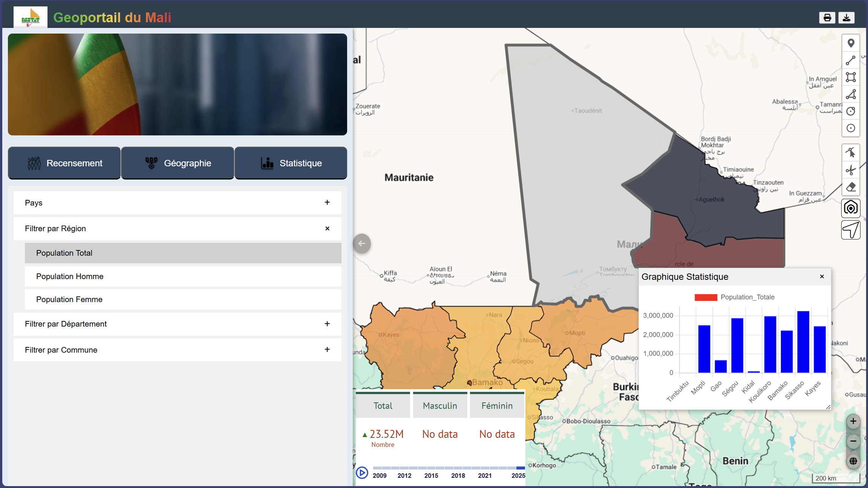The height and width of the screenshot is (488, 868).
Task: Switch to the Statistique tab
Action: 291,163
